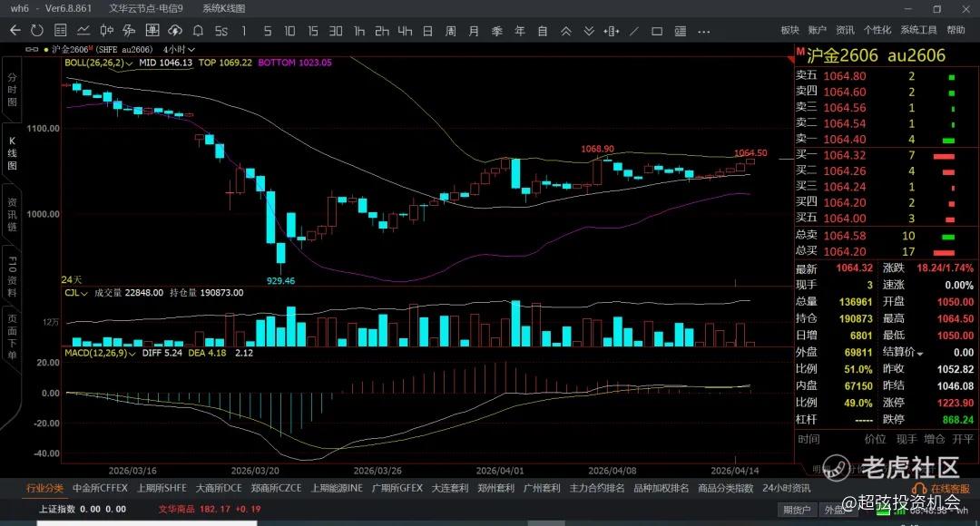The height and width of the screenshot is (526, 980).
Task: Click the double down chevron icon
Action: coord(589,31)
